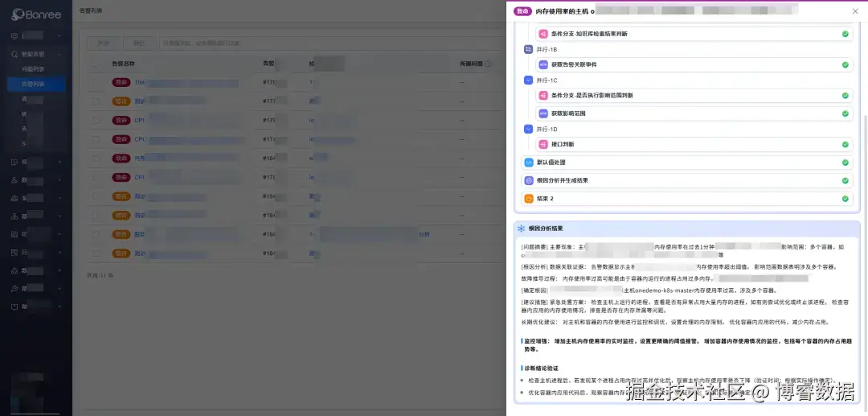The height and width of the screenshot is (416, 868).
Task: Click the green check of 条件分支-是否执行影响范围判断
Action: [845, 96]
